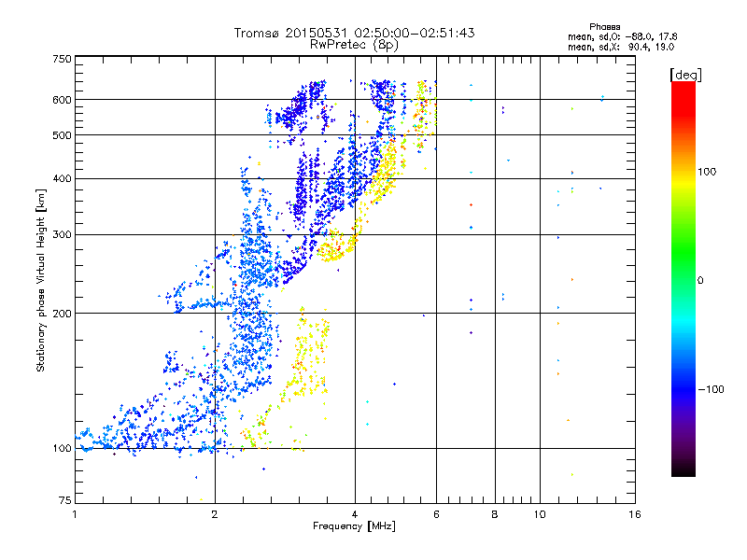The width and height of the screenshot is (747, 560).
Task: Click the rainbow phase colorbar
Action: click(x=684, y=279)
